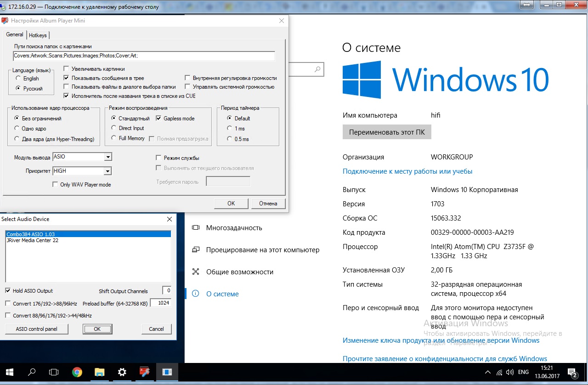The image size is (588, 385).
Task: Click the network tray icon
Action: (x=499, y=372)
